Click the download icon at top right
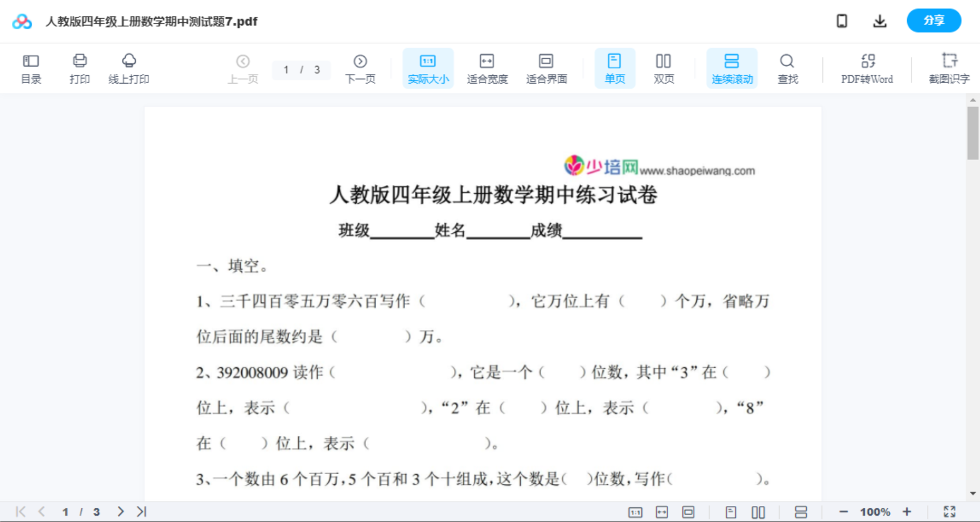The image size is (980, 522). pyautogui.click(x=879, y=20)
